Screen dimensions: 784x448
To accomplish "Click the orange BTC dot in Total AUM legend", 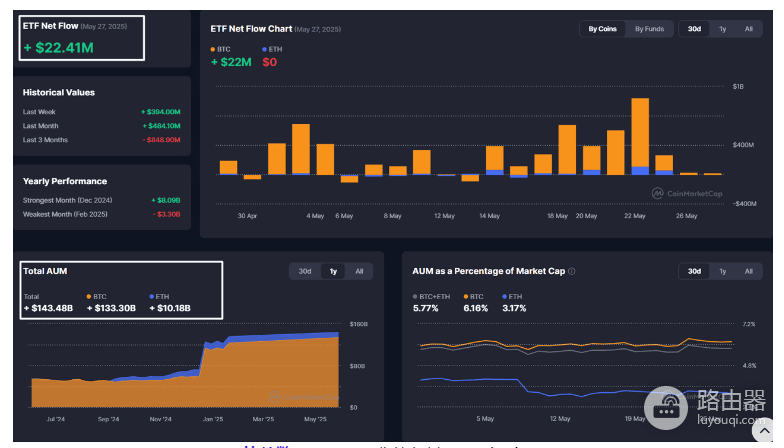I will pos(89,296).
